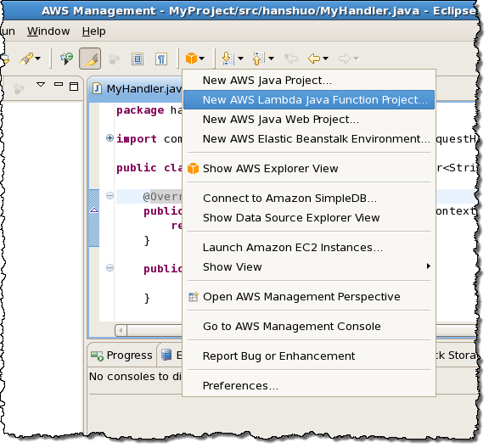This screenshot has height=448, width=489.
Task: Click the override indicator triangle in gutter
Action: tap(94, 210)
